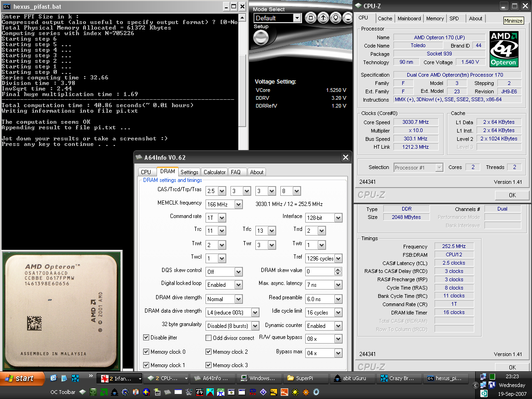This screenshot has height=399, width=532.
Task: Click the round Setup knob in uGuru
Action: (261, 38)
